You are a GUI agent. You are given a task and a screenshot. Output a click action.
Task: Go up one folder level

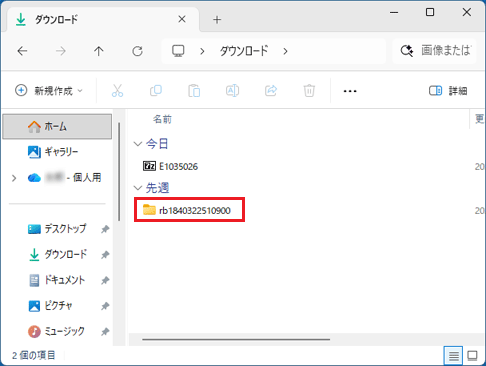coord(99,51)
